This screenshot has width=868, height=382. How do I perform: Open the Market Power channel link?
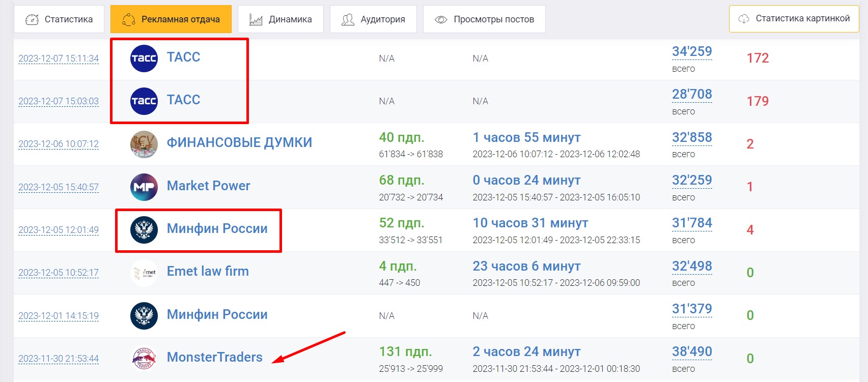tap(209, 186)
